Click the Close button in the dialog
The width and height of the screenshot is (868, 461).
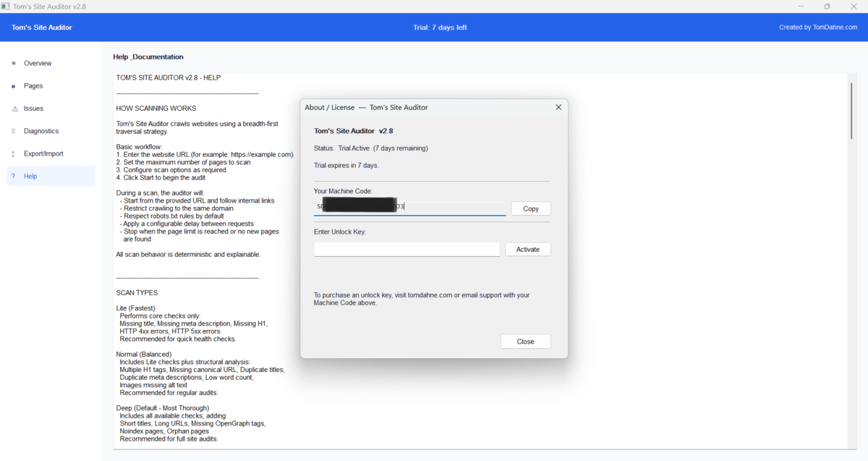point(525,341)
